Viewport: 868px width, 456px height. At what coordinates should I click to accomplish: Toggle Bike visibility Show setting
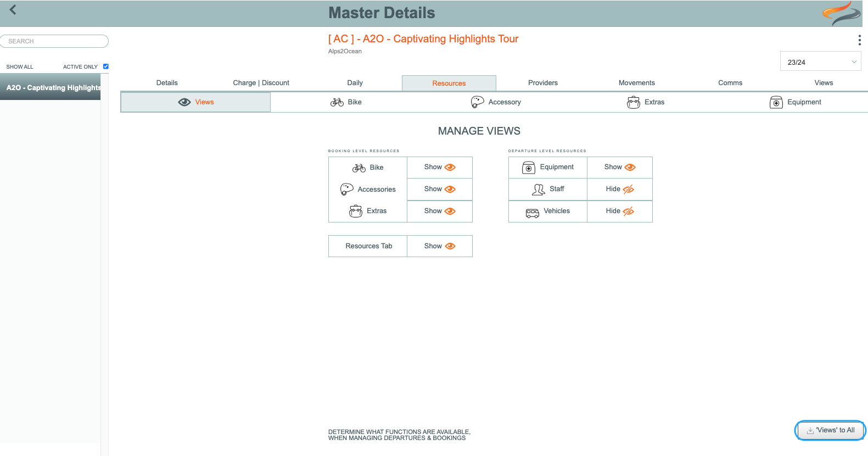pyautogui.click(x=440, y=167)
